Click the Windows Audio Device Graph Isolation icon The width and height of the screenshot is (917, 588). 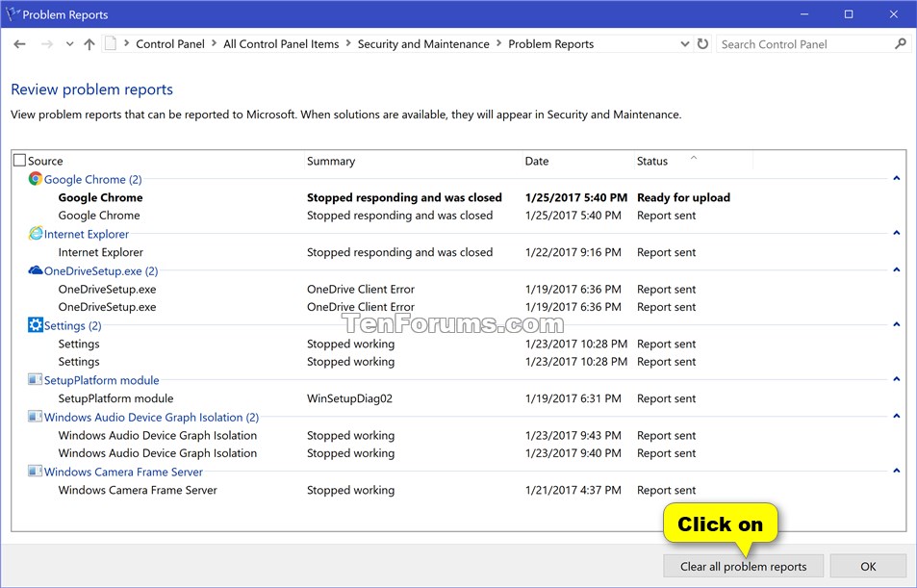tap(35, 417)
